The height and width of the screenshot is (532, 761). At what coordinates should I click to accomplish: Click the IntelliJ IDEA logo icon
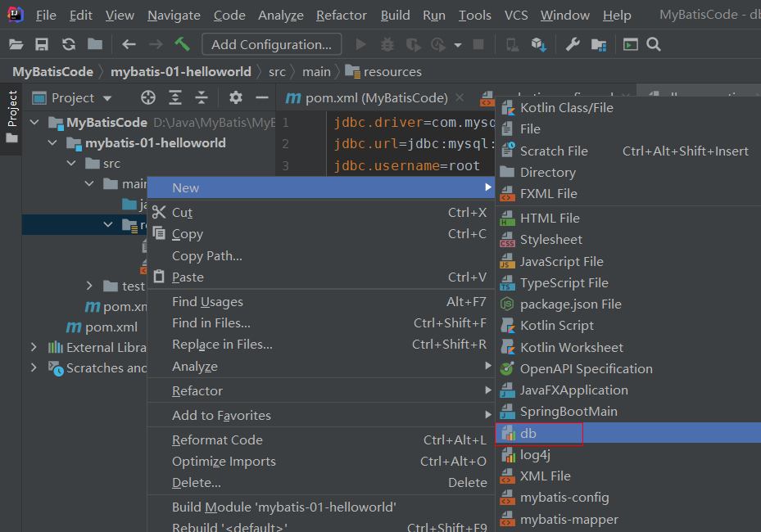pyautogui.click(x=16, y=15)
